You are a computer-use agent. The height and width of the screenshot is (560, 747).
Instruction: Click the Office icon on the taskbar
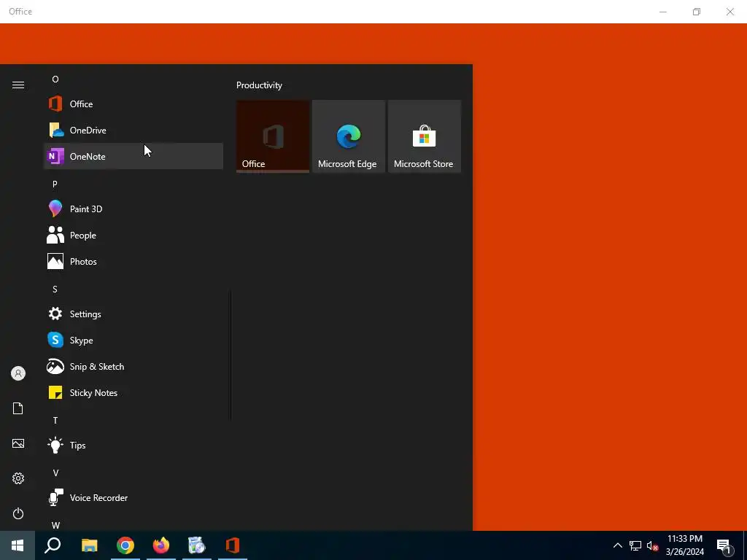click(x=233, y=545)
